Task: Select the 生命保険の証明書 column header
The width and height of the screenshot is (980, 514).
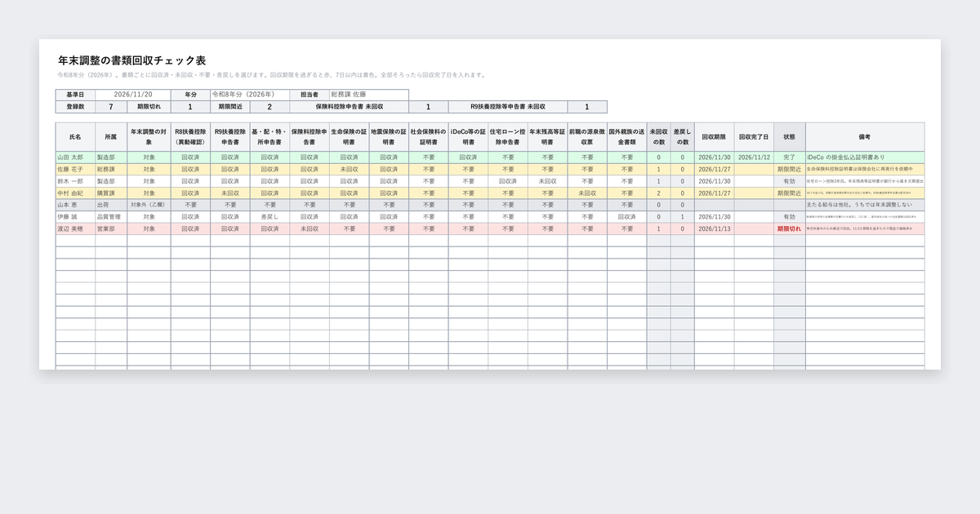Action: pyautogui.click(x=349, y=136)
